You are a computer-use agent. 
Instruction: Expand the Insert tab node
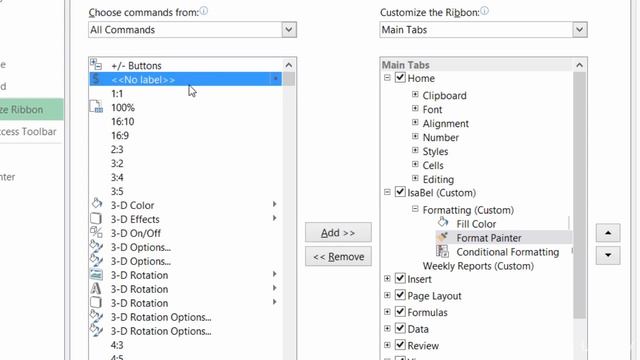coord(387,278)
